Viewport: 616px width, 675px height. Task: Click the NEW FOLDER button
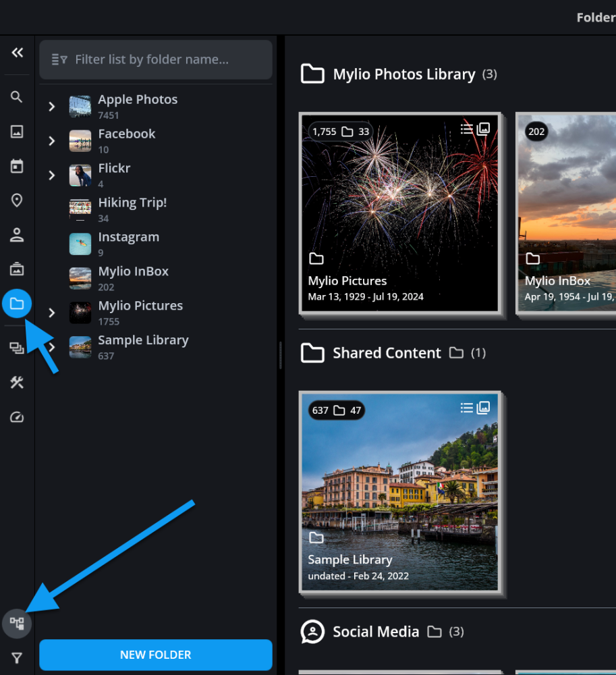pos(156,655)
